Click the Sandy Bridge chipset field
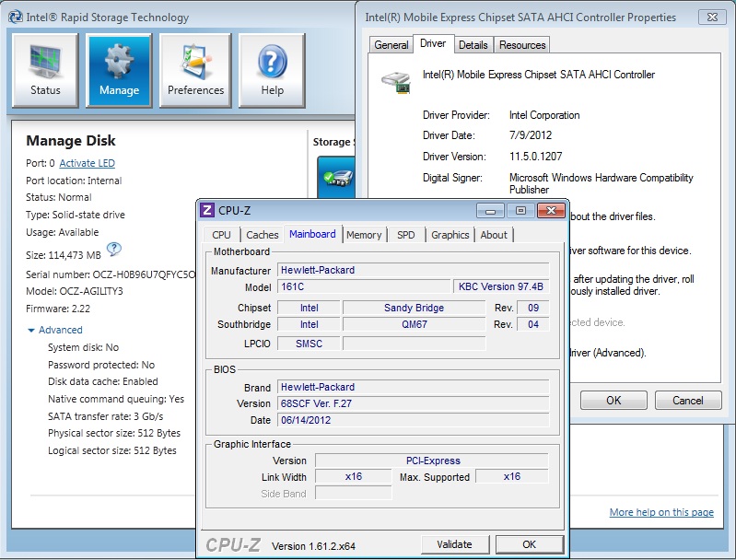The width and height of the screenshot is (736, 560). point(414,308)
